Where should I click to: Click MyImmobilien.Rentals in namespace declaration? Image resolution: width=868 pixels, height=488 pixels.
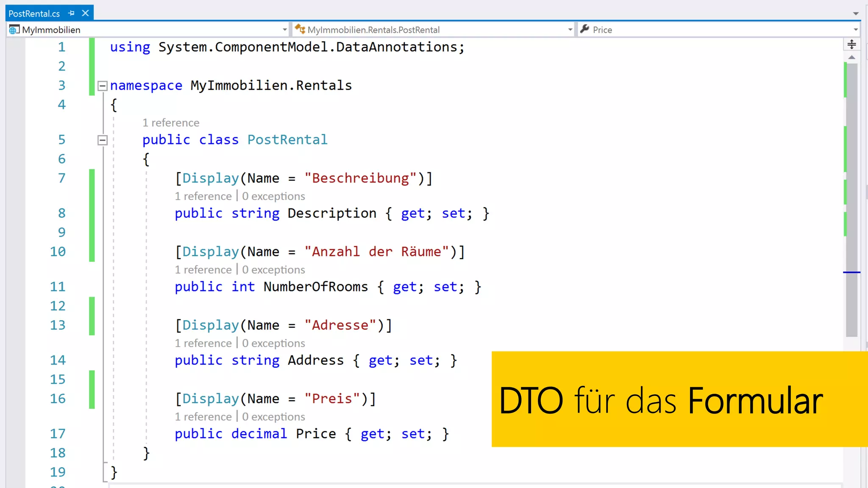click(271, 86)
